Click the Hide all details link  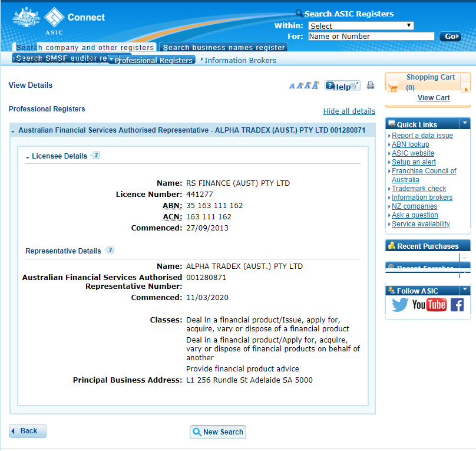coord(349,111)
